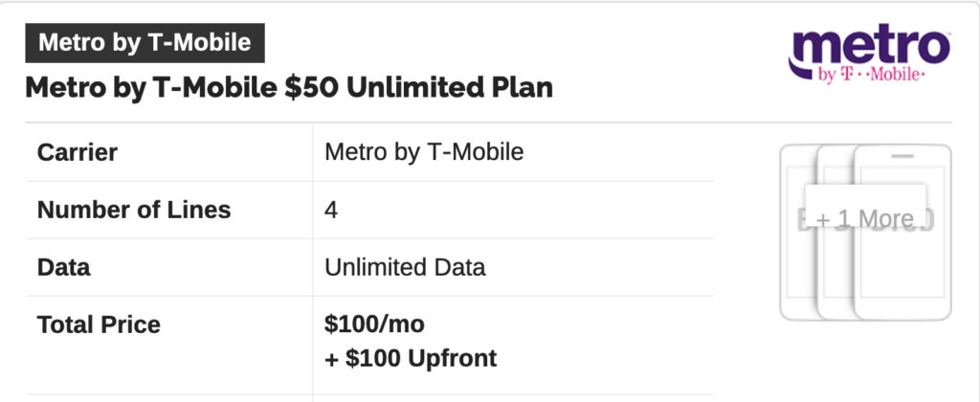980x402 pixels.
Task: Select the middle phone outline icon
Action: coord(835,233)
